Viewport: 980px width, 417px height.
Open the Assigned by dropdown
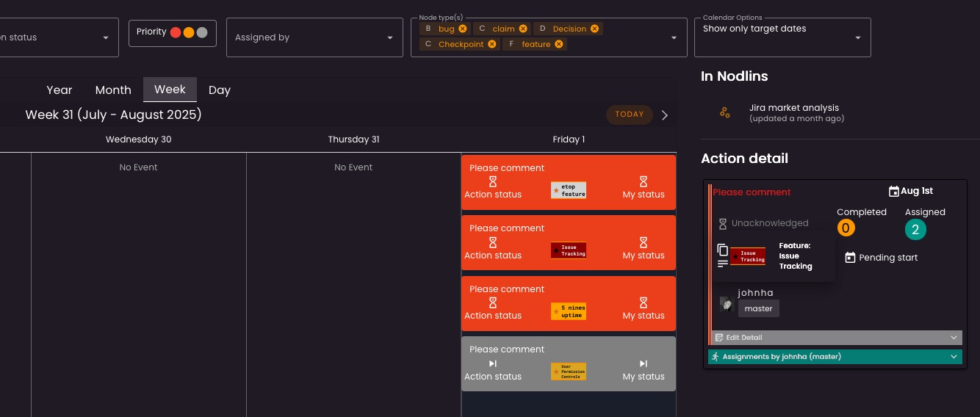[314, 37]
